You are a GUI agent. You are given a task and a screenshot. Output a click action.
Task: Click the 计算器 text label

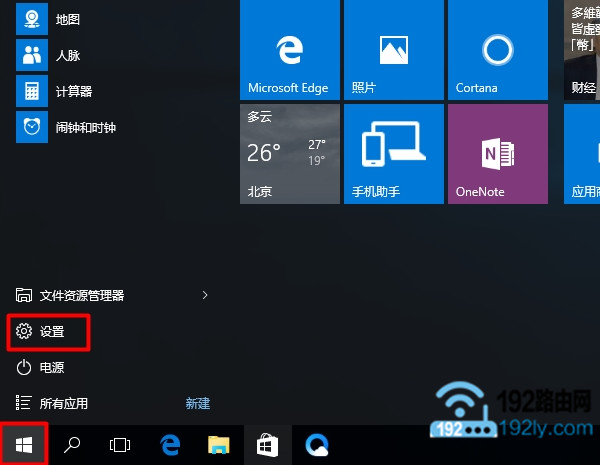[x=74, y=91]
